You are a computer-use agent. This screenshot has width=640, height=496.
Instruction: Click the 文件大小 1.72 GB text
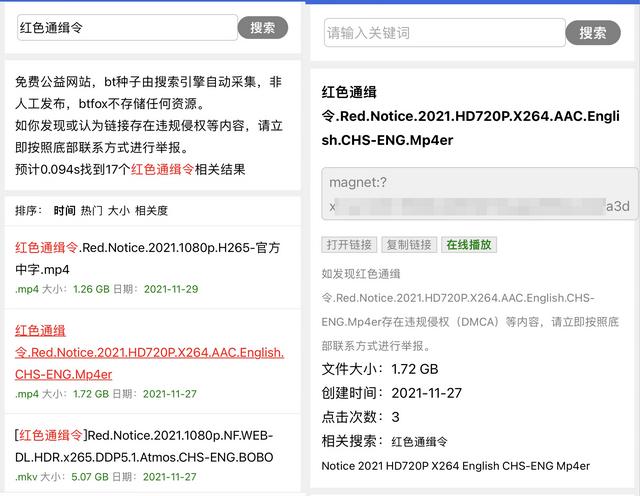click(x=380, y=369)
